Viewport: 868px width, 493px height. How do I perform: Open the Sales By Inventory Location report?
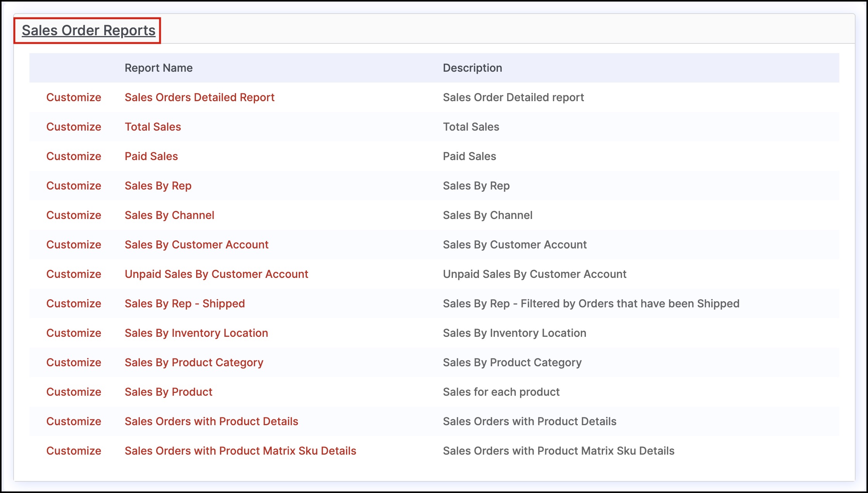[x=196, y=333]
